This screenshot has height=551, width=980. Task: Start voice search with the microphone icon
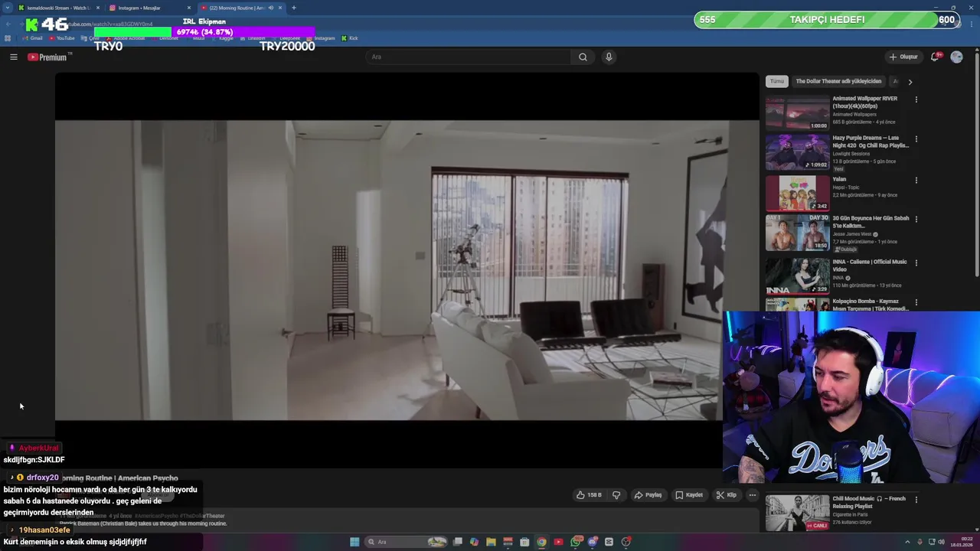(609, 57)
